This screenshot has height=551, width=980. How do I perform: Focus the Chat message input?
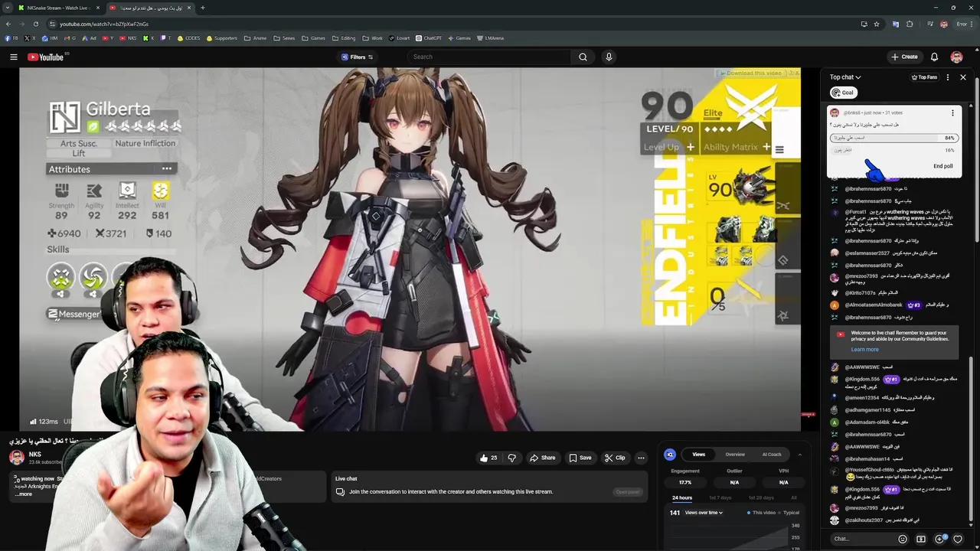(x=861, y=539)
